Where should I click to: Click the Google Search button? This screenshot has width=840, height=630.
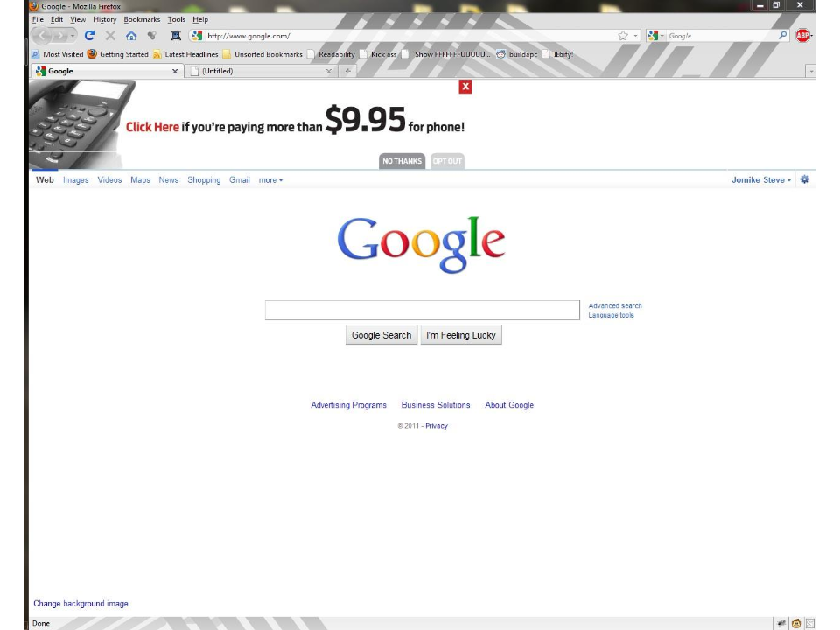pyautogui.click(x=381, y=335)
